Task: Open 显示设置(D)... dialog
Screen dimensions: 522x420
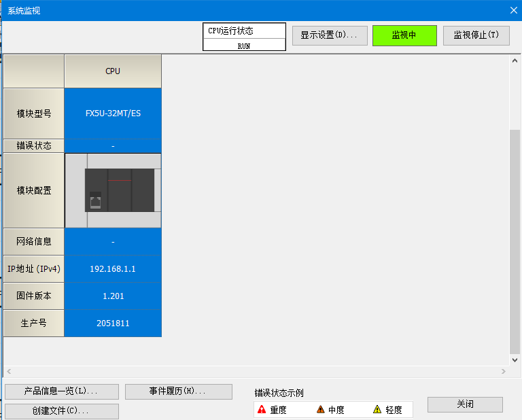Action: 330,35
